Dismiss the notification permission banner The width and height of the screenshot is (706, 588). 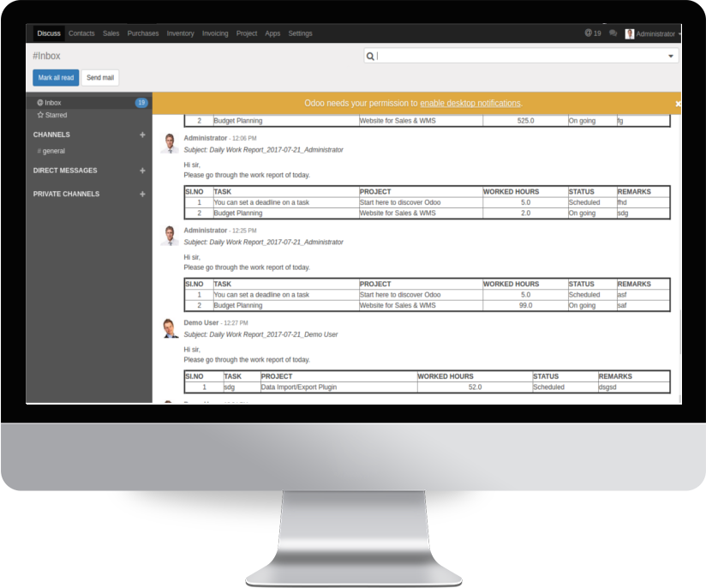coord(678,104)
